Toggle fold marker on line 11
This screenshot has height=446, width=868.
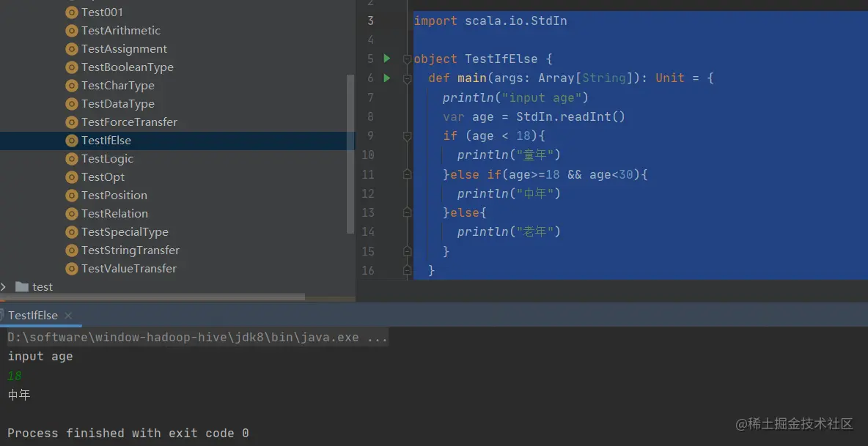[x=408, y=174]
